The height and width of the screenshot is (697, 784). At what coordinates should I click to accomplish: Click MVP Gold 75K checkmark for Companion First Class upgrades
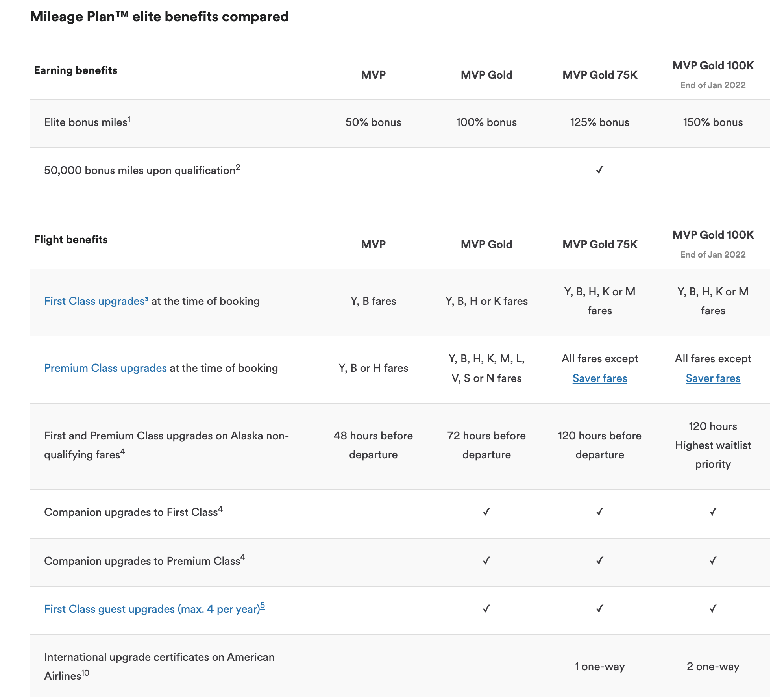pyautogui.click(x=599, y=512)
